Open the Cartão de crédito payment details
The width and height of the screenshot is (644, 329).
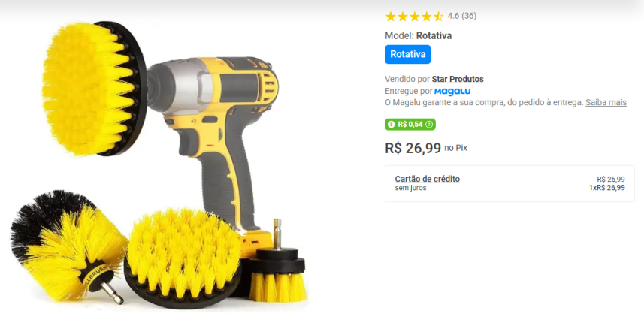click(x=427, y=179)
